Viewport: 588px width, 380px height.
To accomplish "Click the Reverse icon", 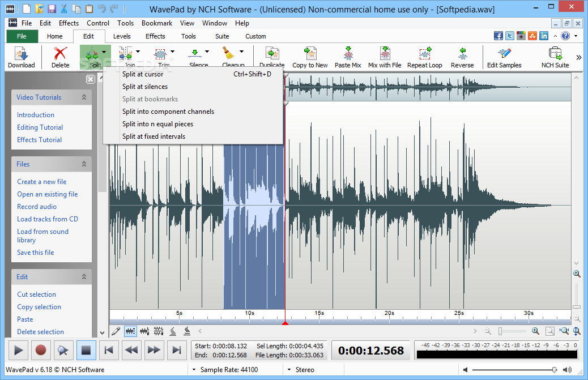I will tap(462, 54).
